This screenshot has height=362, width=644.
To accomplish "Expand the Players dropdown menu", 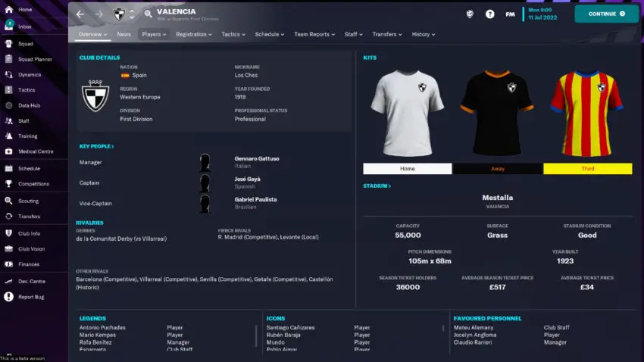I will [x=154, y=35].
